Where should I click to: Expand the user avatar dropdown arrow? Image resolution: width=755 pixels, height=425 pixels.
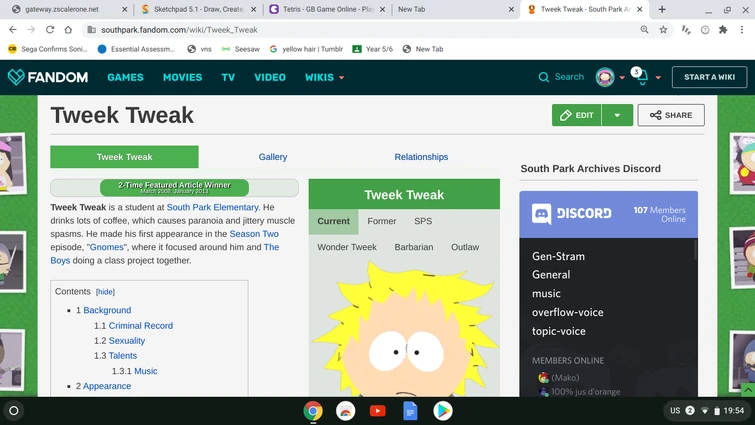[622, 77]
